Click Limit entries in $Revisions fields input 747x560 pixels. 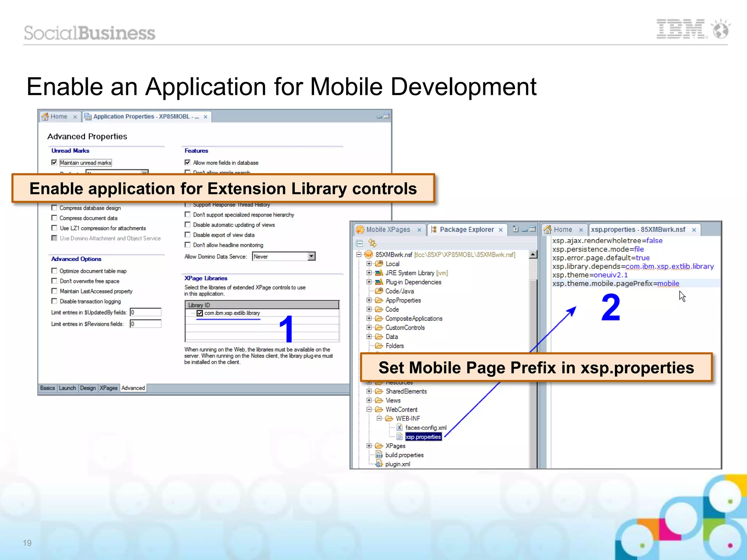(146, 324)
